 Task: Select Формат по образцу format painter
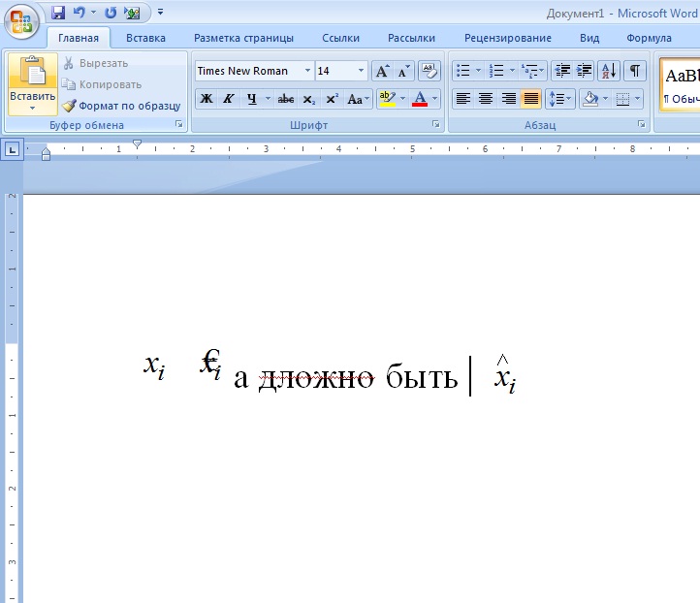(x=121, y=106)
